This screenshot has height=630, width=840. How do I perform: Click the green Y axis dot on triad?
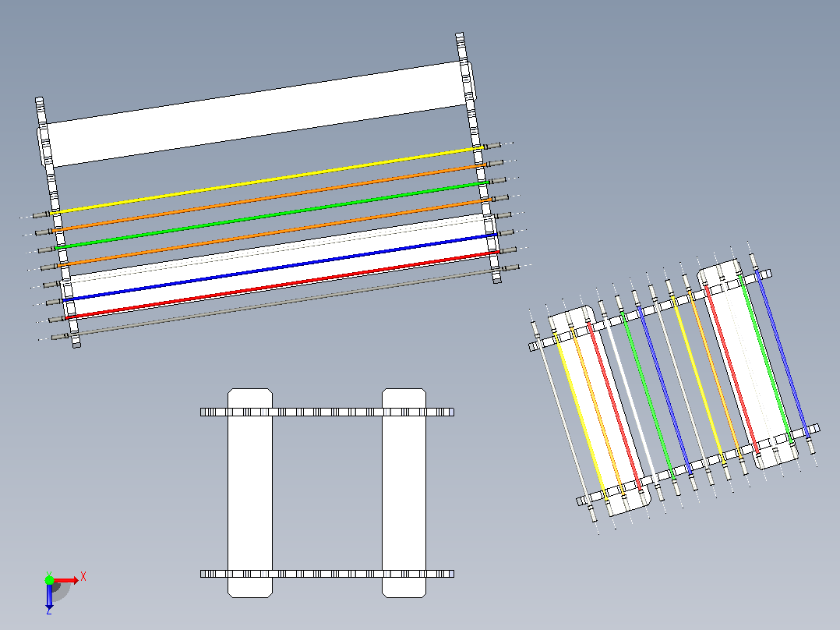[49, 580]
